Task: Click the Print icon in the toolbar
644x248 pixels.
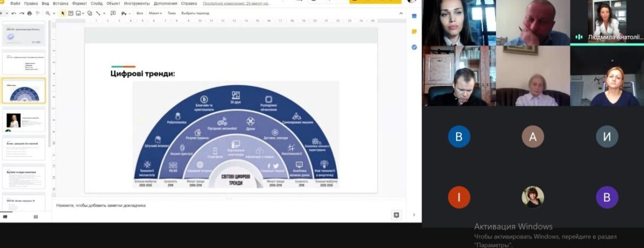Action: point(30,13)
